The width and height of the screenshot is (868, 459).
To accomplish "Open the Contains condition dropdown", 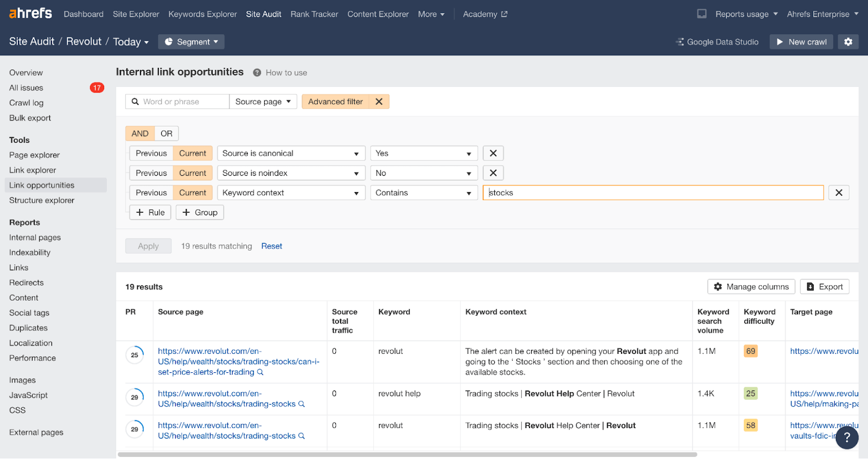I will point(423,193).
